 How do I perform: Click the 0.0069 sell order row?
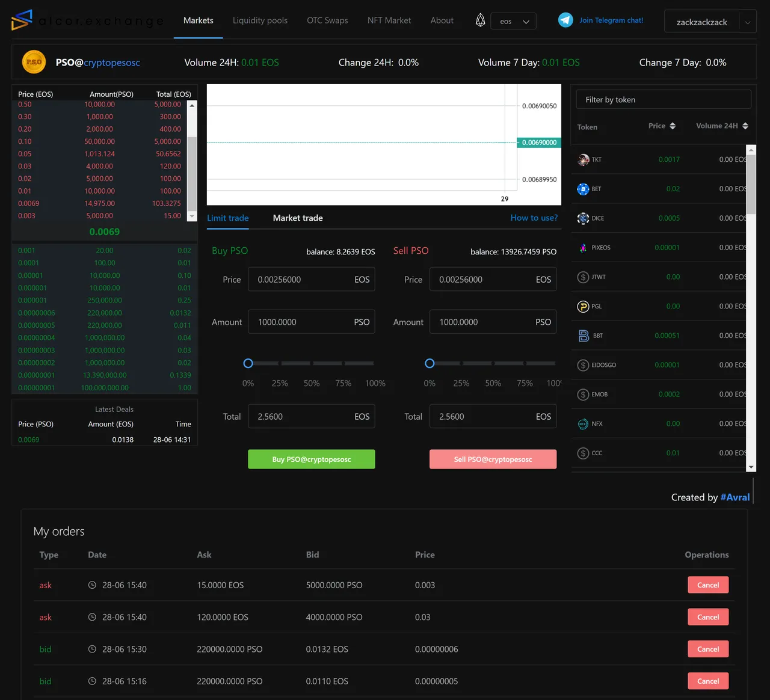pos(100,203)
